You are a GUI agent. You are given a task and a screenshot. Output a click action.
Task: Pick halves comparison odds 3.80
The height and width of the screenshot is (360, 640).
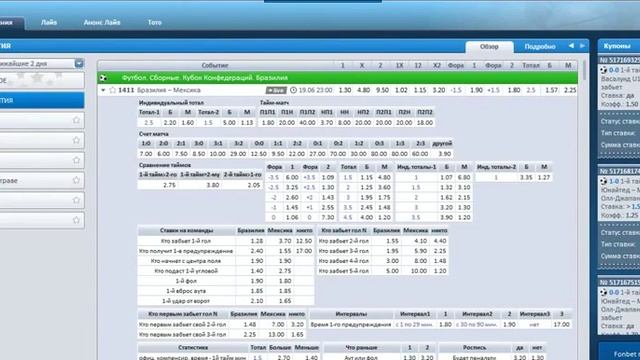click(213, 185)
